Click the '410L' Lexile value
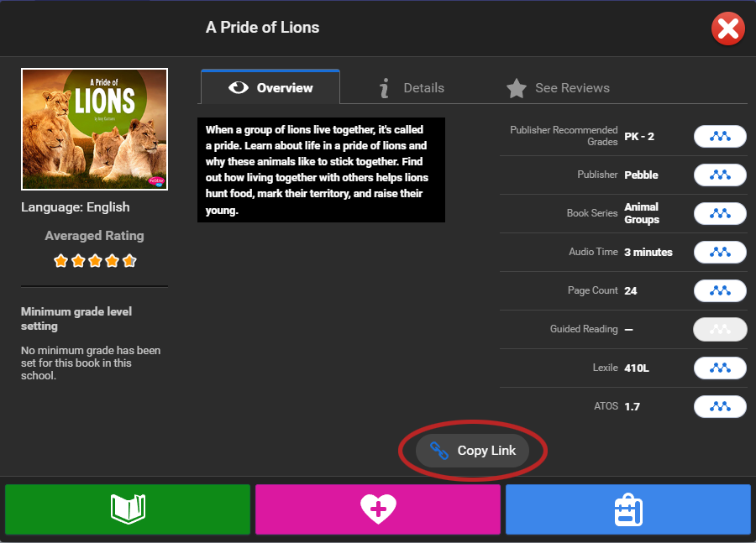 (637, 368)
